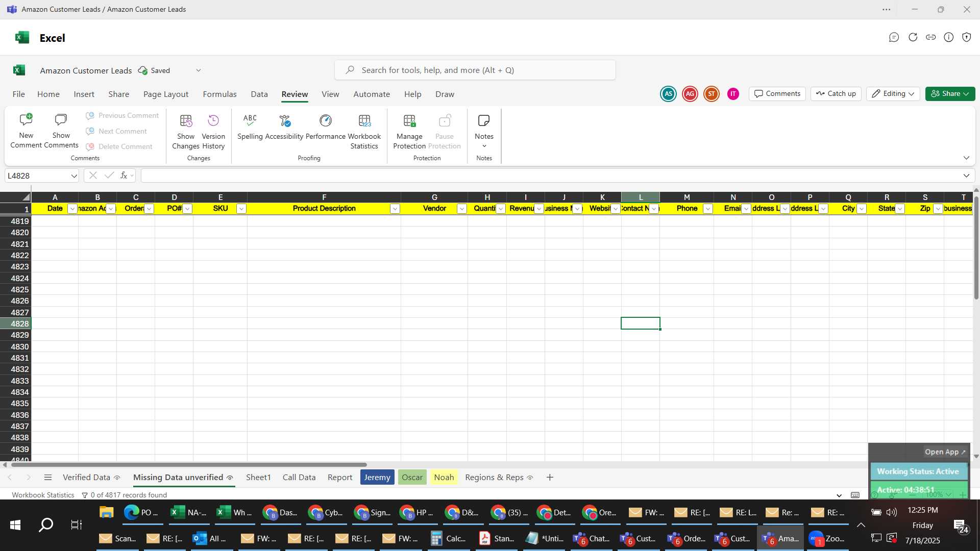
Task: Open filter dropdown for Product Description
Action: [x=395, y=209]
